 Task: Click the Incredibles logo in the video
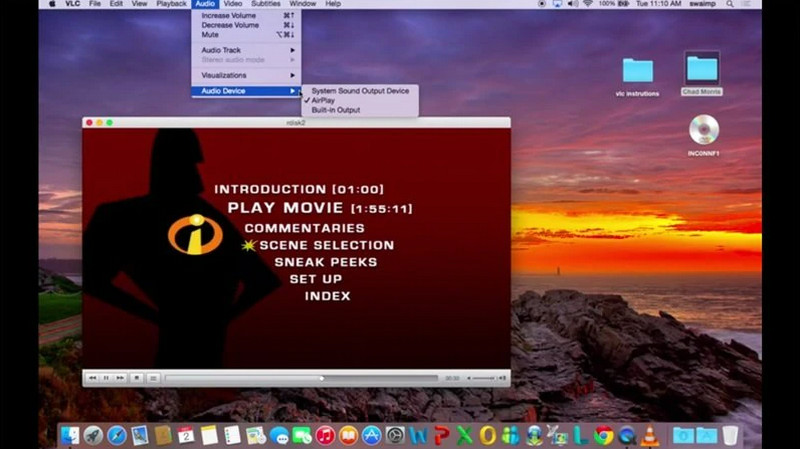point(195,235)
